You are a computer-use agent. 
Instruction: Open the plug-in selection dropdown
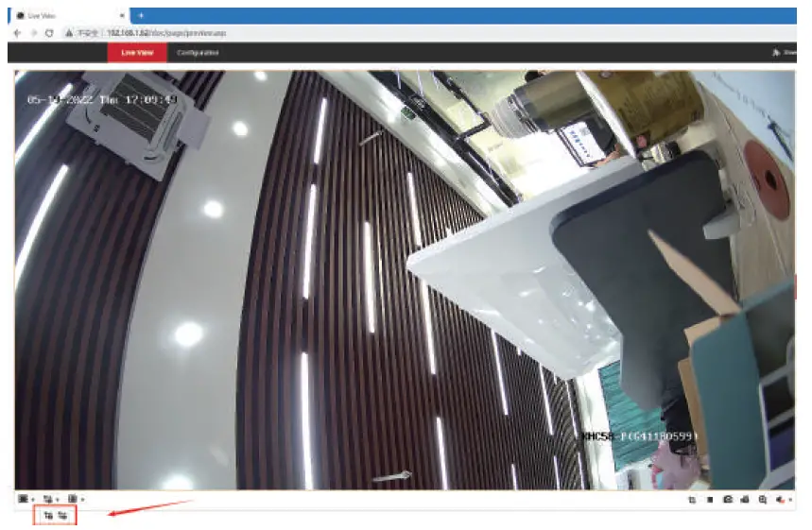pos(76,499)
